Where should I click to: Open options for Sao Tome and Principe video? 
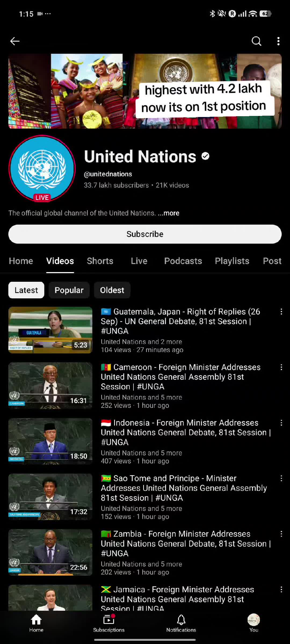coord(281,478)
